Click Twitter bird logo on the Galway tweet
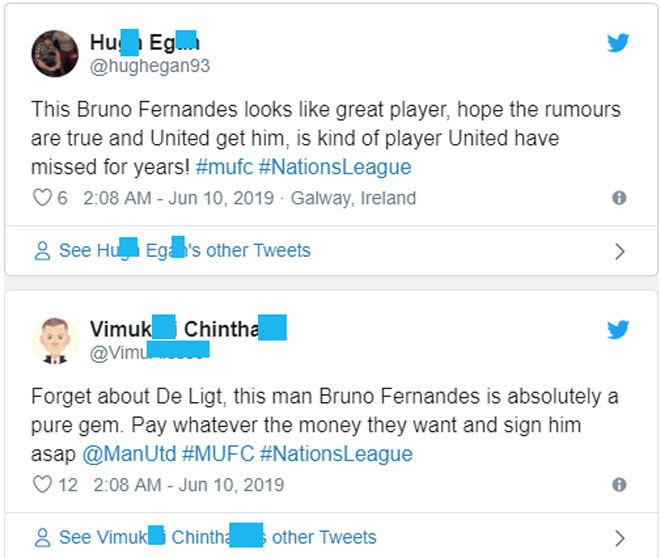The height and width of the screenshot is (558, 660). [x=619, y=43]
